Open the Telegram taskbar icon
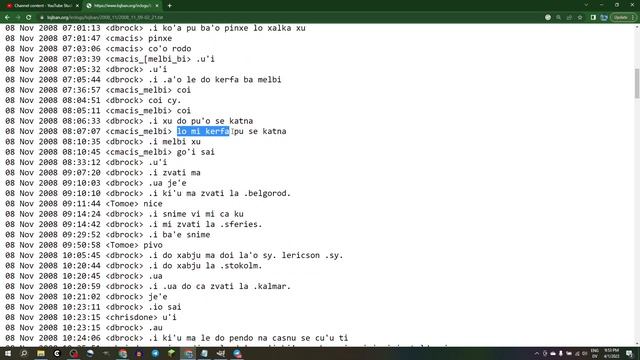The image size is (640, 360). tap(156, 353)
